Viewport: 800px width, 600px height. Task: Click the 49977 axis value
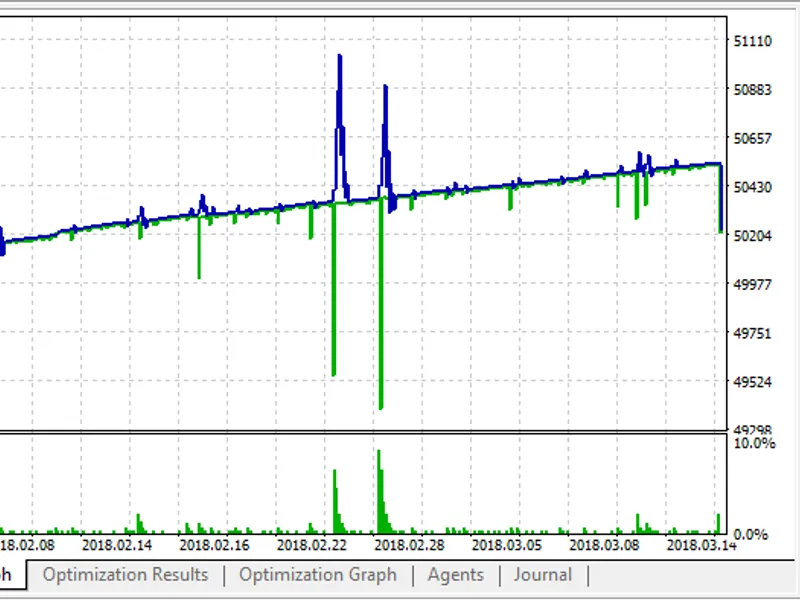tap(752, 285)
